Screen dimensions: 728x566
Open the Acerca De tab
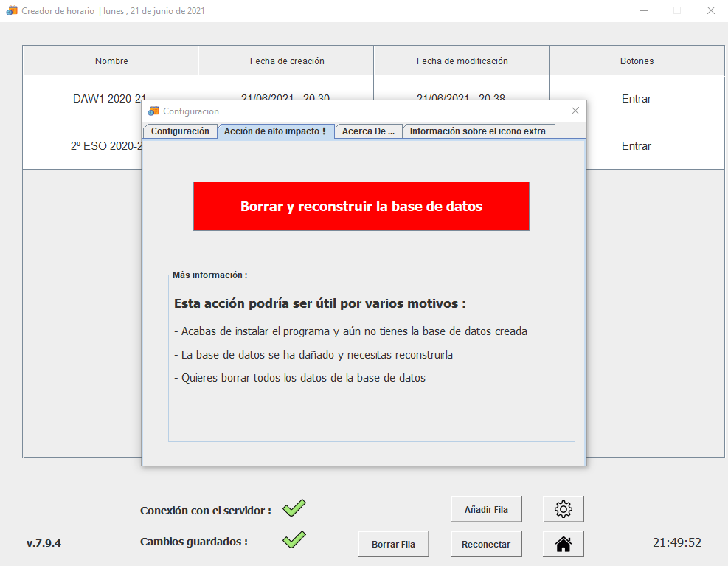coord(368,131)
